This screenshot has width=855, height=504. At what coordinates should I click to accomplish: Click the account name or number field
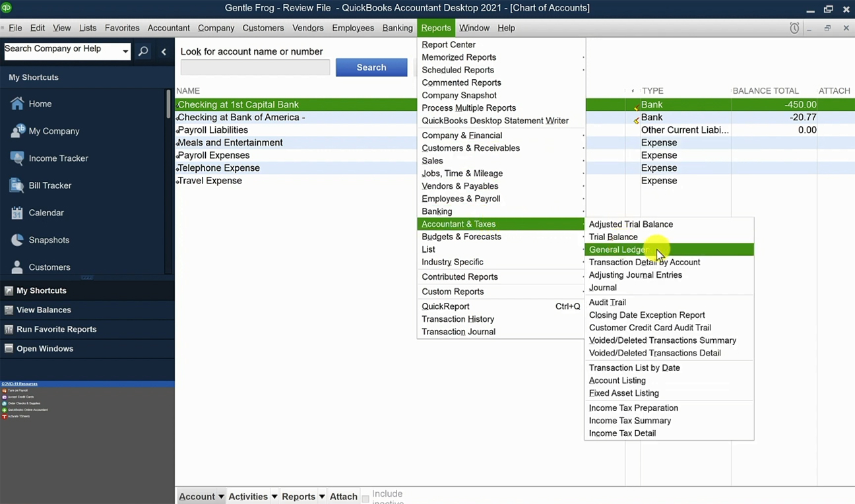click(255, 67)
